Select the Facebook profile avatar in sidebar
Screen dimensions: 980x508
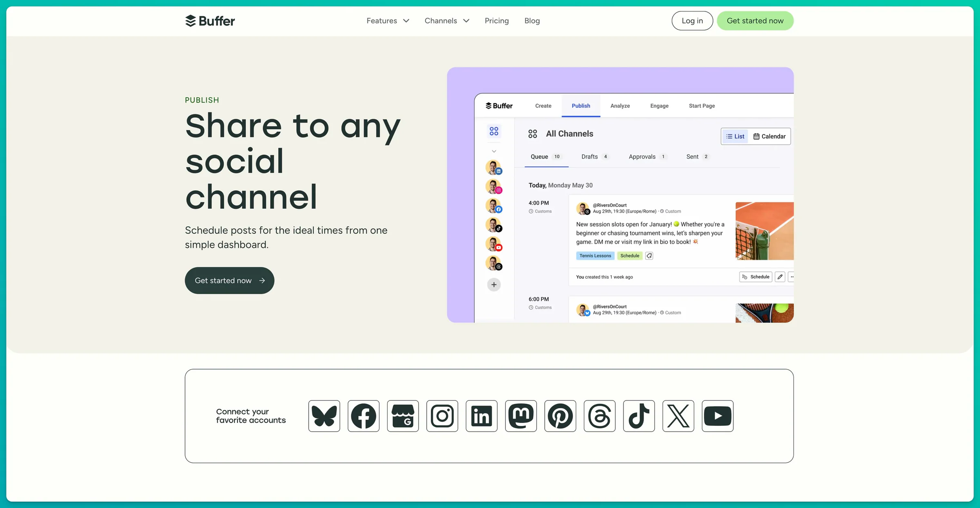click(494, 206)
